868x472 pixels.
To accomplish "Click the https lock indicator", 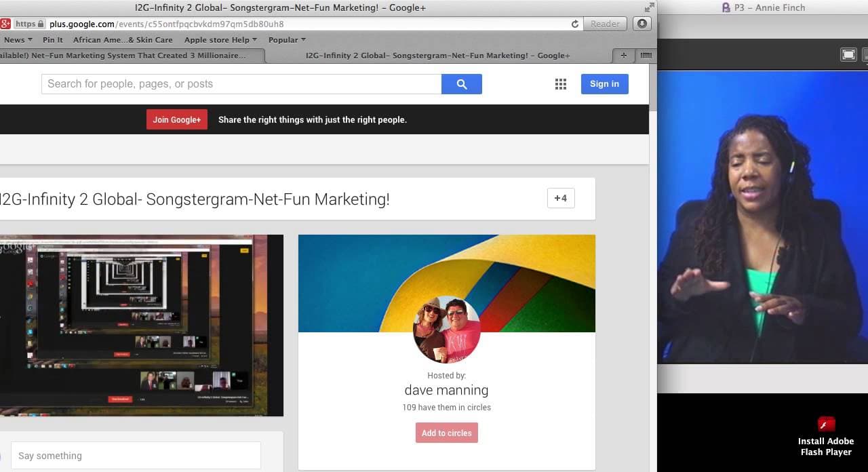I will 30,24.
